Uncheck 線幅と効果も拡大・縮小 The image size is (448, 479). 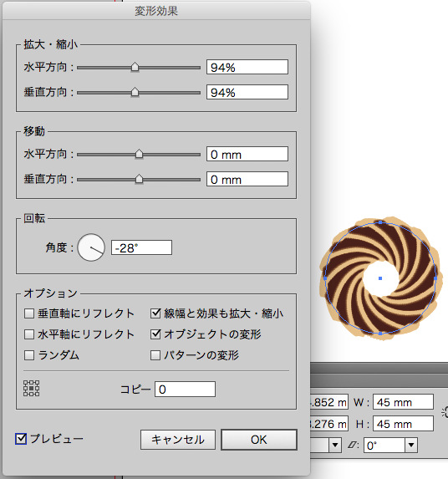(155, 313)
